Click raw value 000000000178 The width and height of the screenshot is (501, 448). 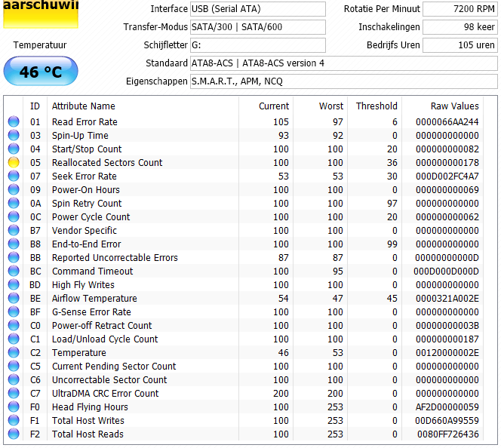coord(447,162)
